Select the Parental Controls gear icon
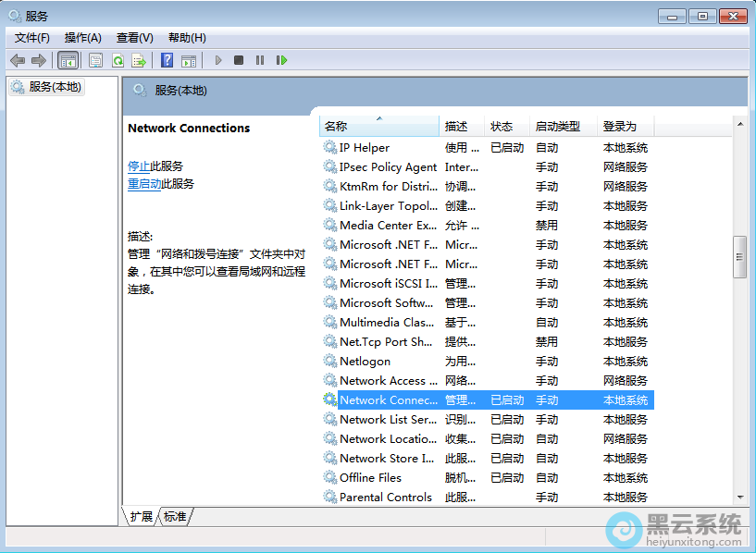Screen dimensions: 756x553 click(x=329, y=497)
